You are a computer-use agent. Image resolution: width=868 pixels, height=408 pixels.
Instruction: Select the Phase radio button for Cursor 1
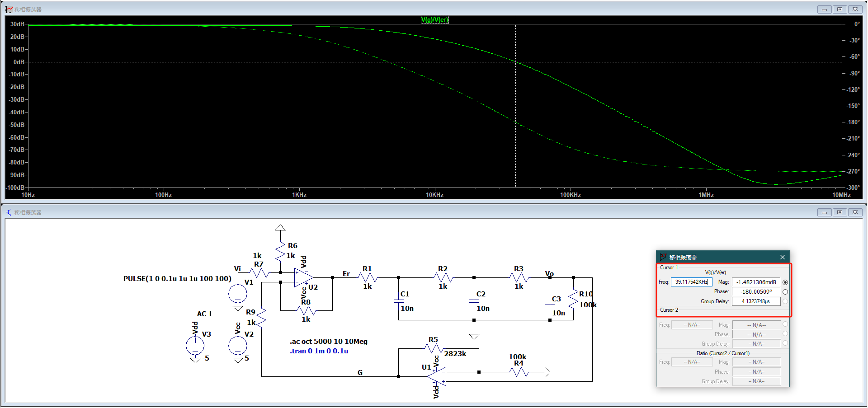coord(785,292)
